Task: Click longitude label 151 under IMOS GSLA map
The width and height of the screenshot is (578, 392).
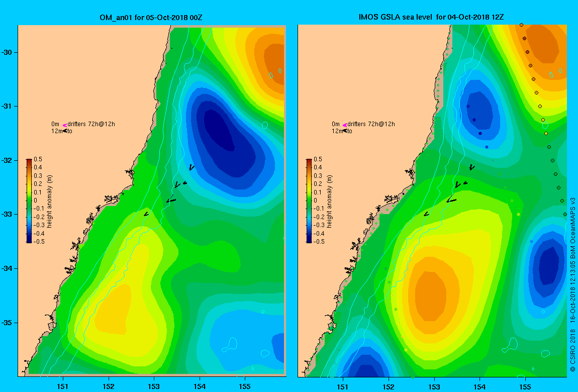Action: click(343, 386)
